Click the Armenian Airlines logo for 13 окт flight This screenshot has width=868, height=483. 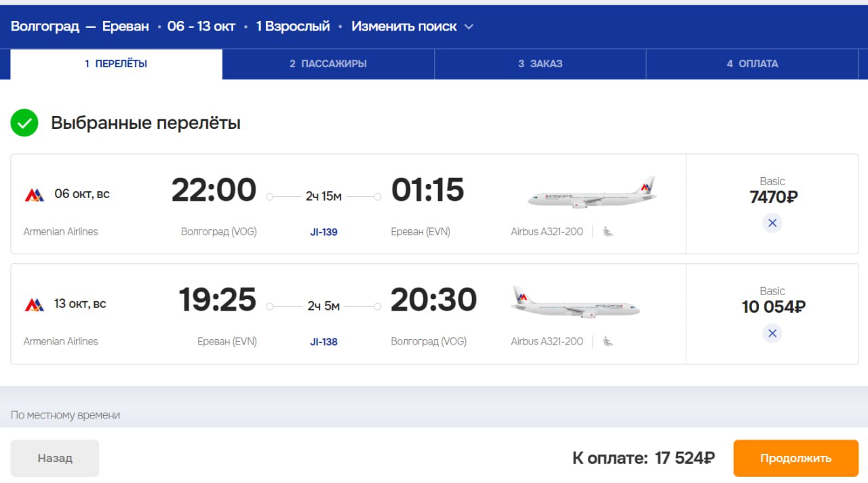point(35,305)
